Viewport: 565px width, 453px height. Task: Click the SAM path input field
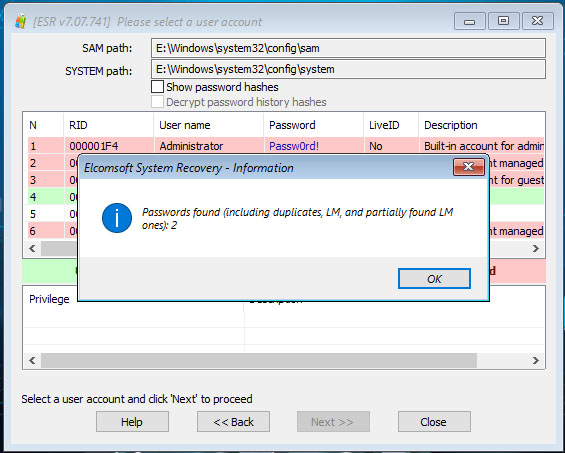click(348, 48)
